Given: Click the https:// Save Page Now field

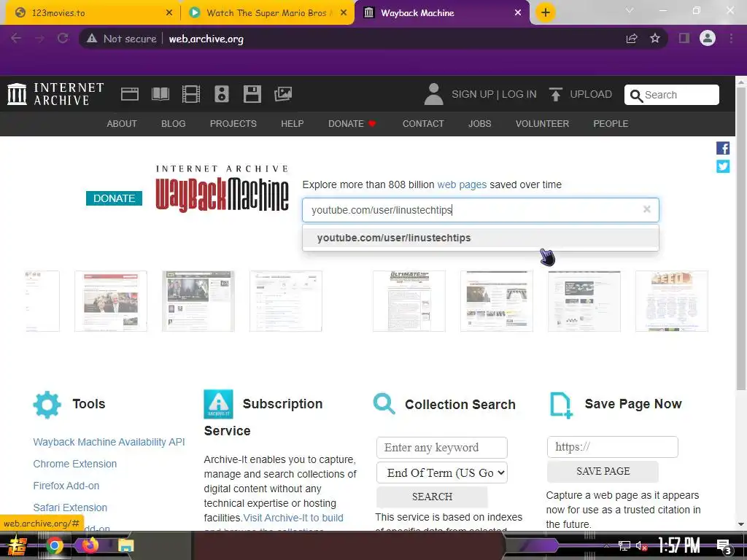Looking at the screenshot, I should click(612, 447).
